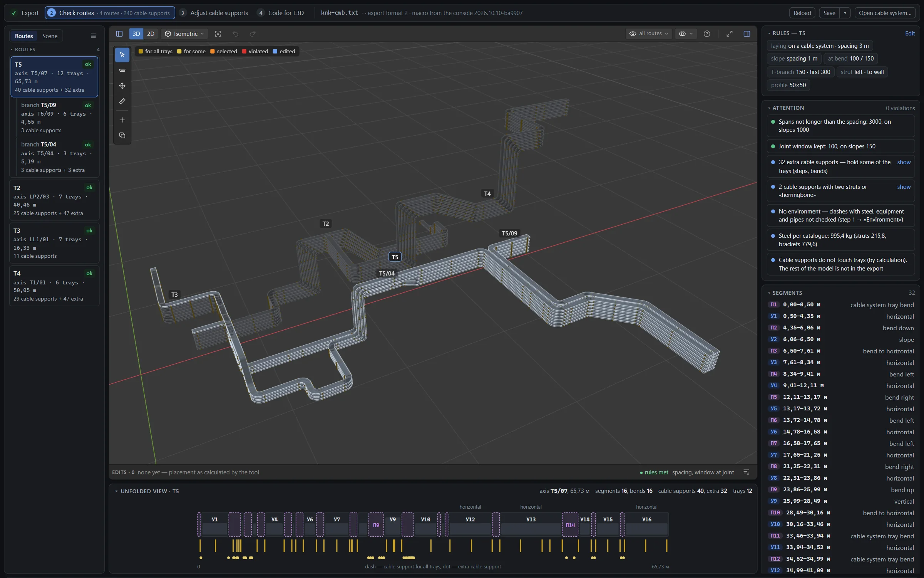Select the move arrows tool

pyautogui.click(x=122, y=86)
